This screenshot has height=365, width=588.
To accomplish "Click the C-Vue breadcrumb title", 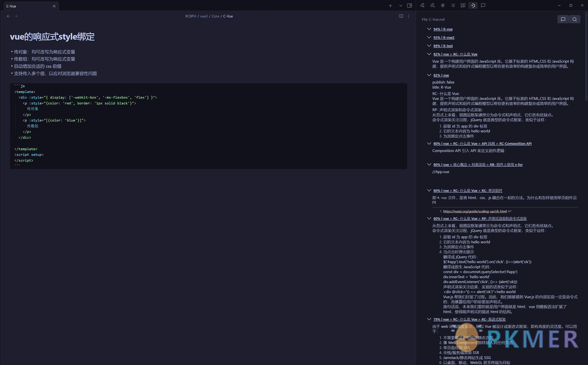I will [228, 16].
